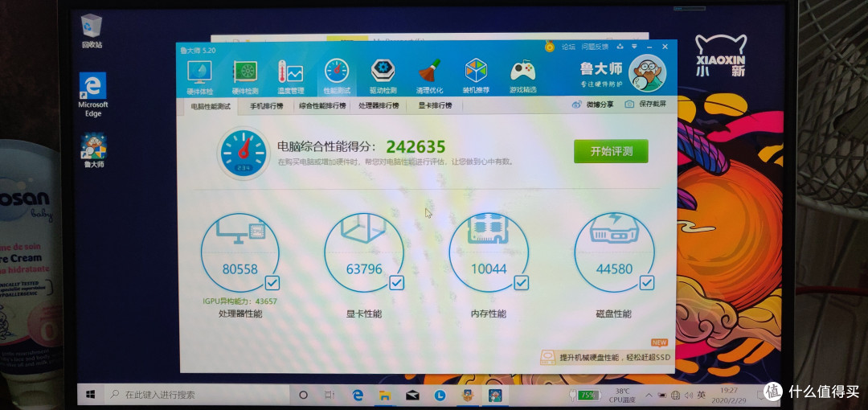Image resolution: width=868 pixels, height=410 pixels.
Task: Click the graphics score 63796 circle
Action: point(364,252)
